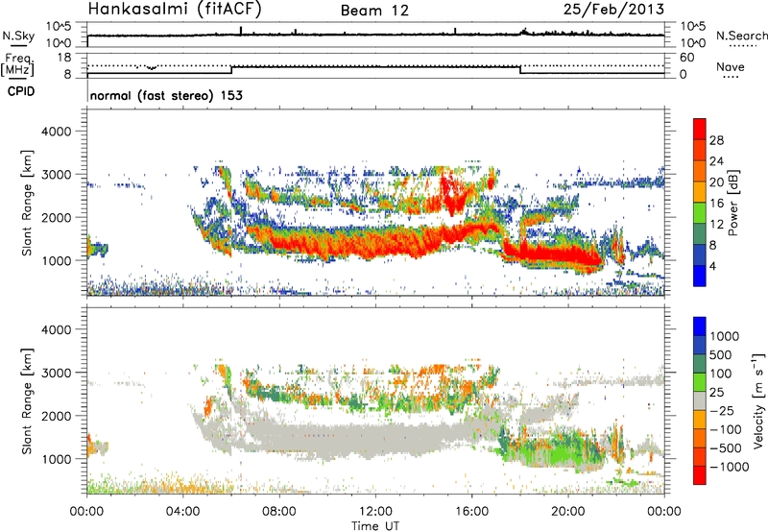Click the Time UT axis title

[x=375, y=526]
